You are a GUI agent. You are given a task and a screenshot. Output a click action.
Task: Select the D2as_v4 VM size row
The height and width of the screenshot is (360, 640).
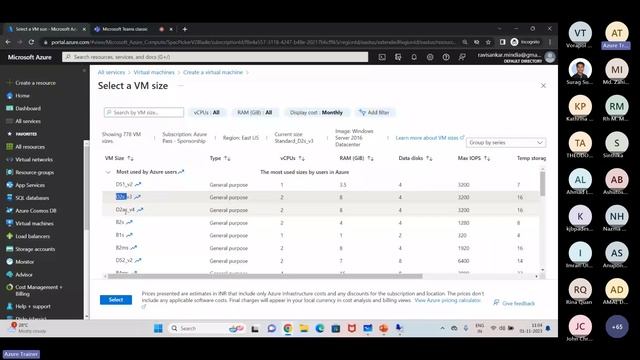(320, 210)
